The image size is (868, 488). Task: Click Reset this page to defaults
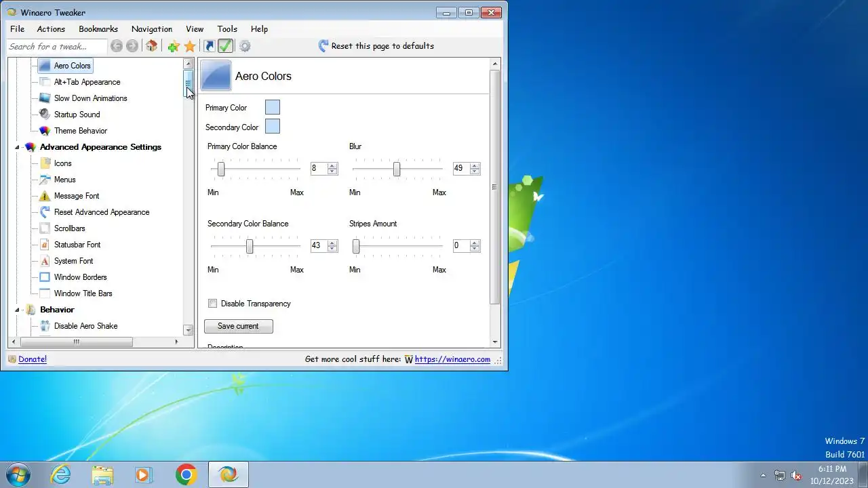(376, 46)
